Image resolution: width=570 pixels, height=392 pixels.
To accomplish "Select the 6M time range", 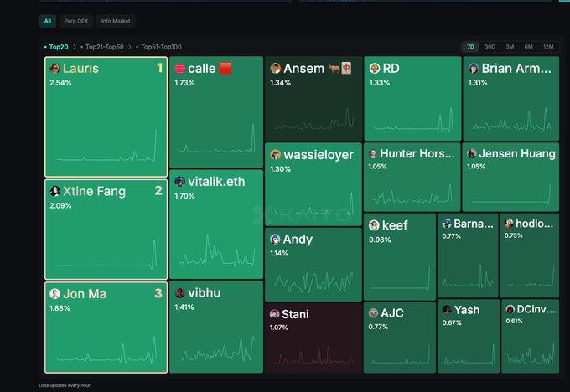I will click(x=529, y=47).
